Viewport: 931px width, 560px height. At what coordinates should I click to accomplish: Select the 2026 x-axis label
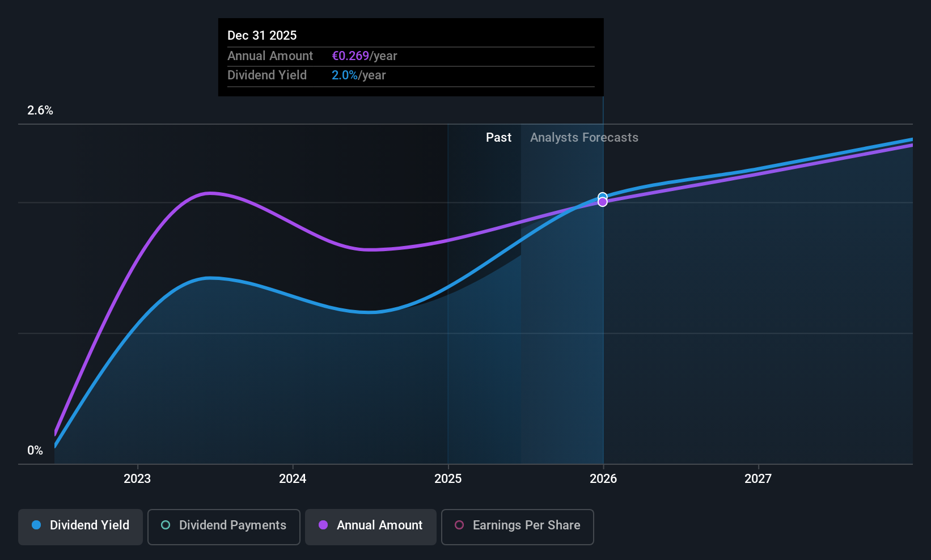(x=603, y=479)
